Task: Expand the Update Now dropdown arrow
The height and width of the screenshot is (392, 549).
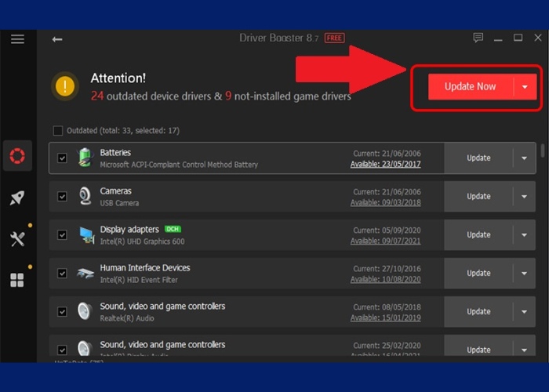Action: 525,87
